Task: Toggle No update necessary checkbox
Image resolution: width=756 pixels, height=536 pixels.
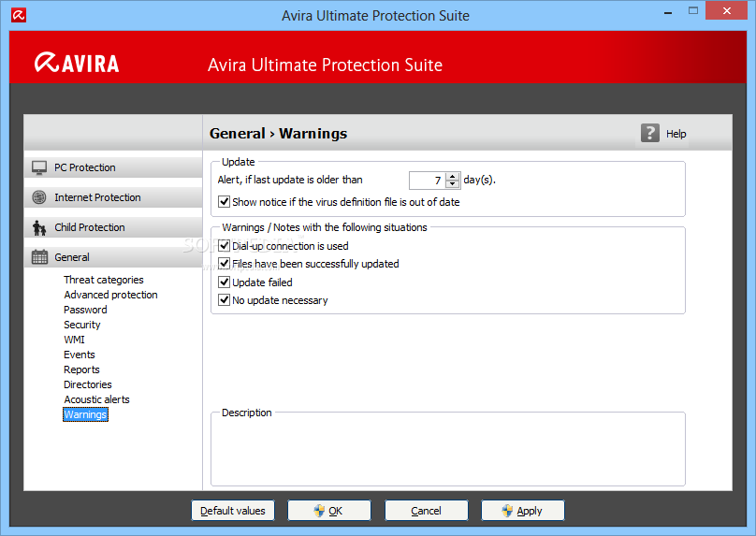Action: (224, 300)
